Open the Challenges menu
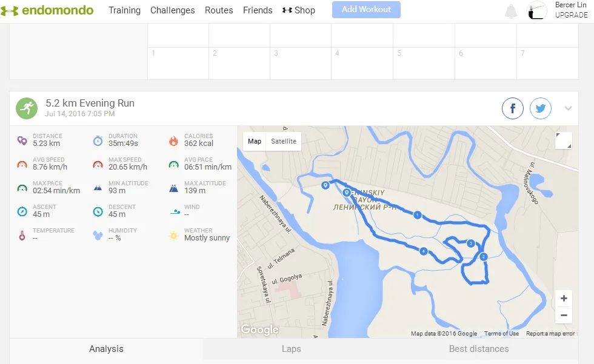This screenshot has height=364, width=594. point(173,10)
